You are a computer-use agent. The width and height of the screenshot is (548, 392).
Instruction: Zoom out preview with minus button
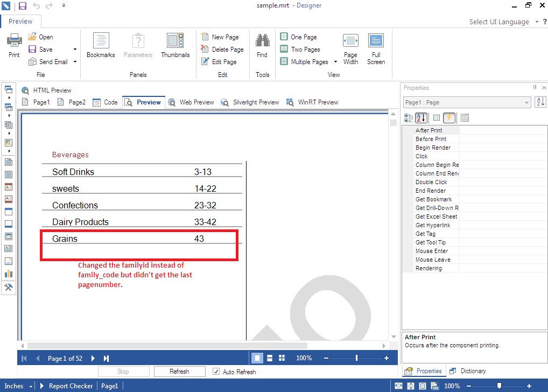tap(326, 358)
